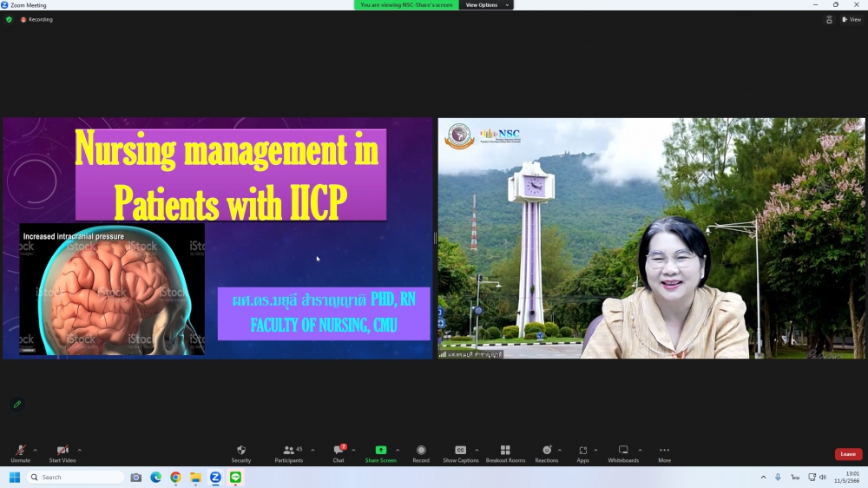Viewport: 868px width, 488px height.
Task: Click the green annotation pencil button
Action: [16, 405]
